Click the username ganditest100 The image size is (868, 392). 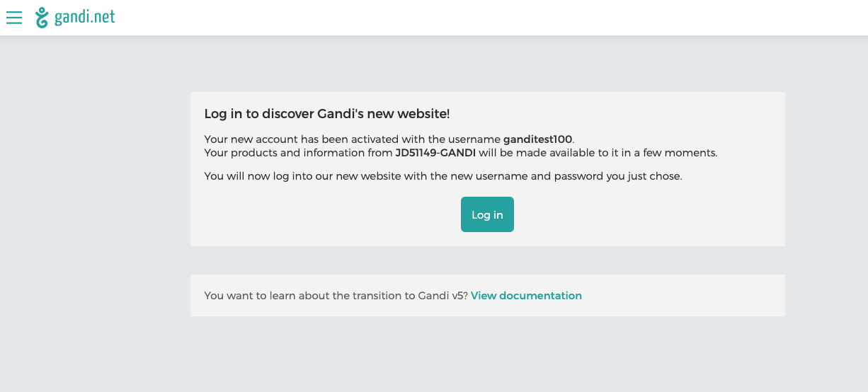point(537,139)
